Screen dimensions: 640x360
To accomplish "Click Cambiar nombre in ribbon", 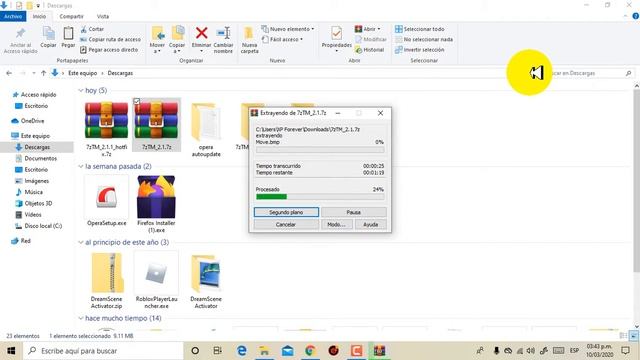I will click(x=223, y=40).
